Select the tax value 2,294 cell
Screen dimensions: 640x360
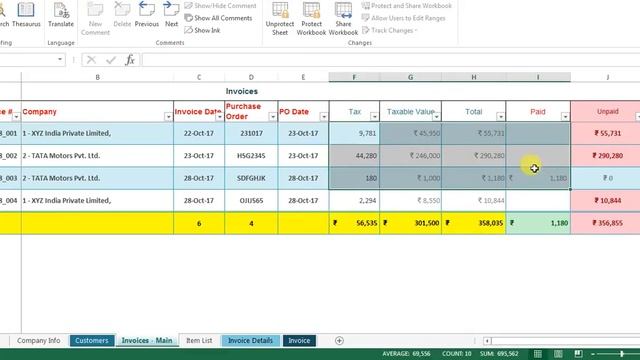click(354, 201)
